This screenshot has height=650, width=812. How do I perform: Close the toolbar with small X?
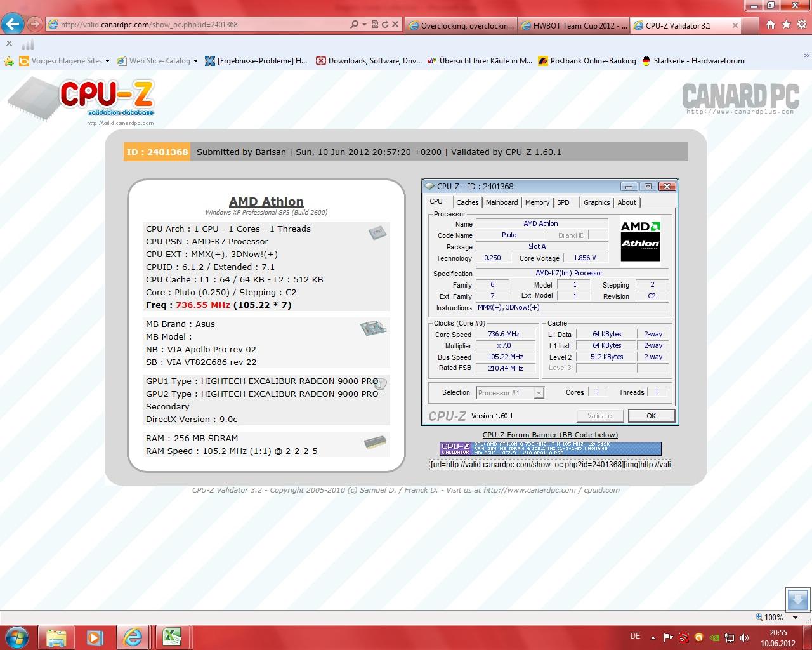(x=9, y=43)
